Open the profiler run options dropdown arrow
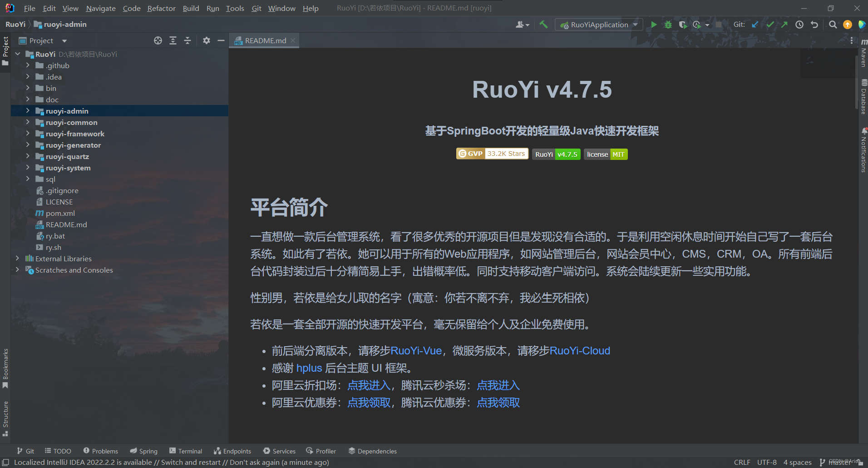Viewport: 868px width, 468px height. coord(707,25)
